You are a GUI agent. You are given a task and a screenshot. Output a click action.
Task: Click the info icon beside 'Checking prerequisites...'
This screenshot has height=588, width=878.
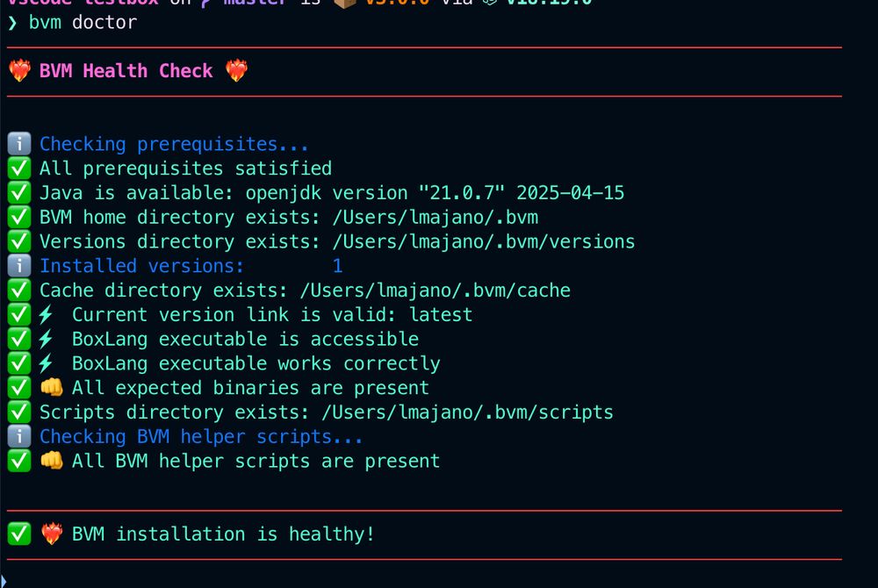(x=19, y=144)
